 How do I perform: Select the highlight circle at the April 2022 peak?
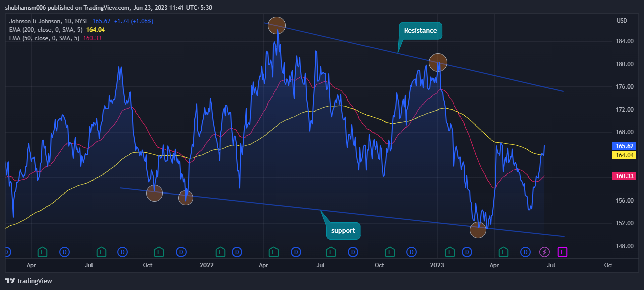[x=277, y=25]
